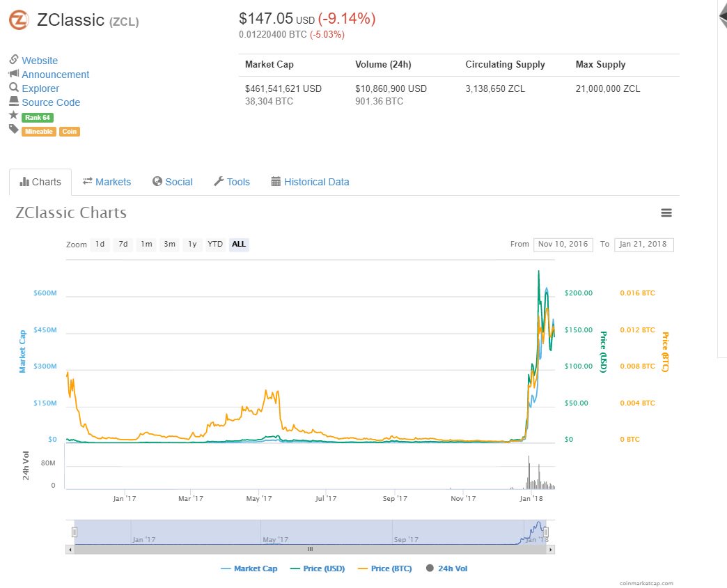Screen dimensions: 727x588
Task: Toggle Price (USD) series in legend
Action: click(318, 568)
